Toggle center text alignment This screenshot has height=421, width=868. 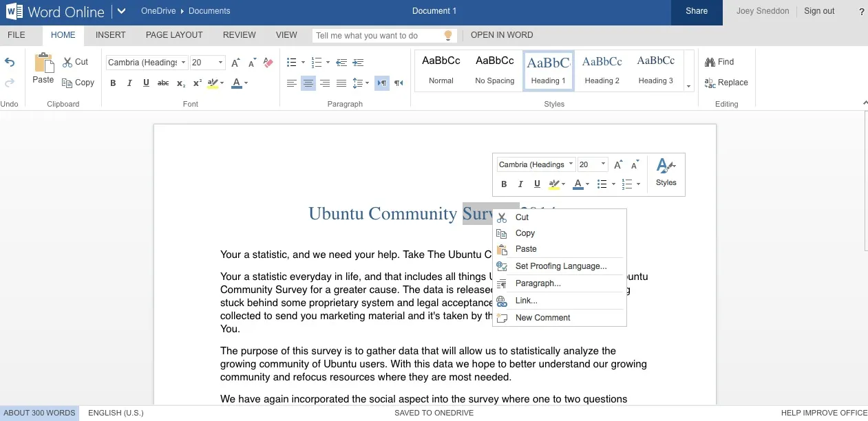(308, 83)
